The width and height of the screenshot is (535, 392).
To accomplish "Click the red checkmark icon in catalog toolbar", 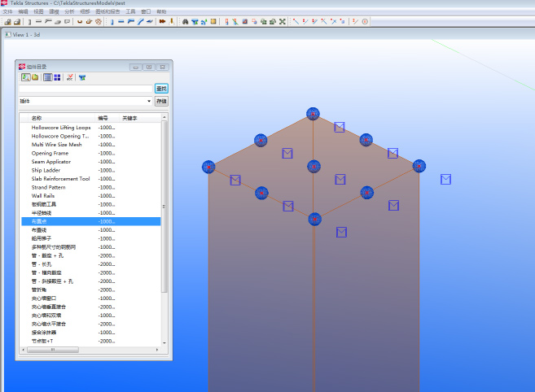I will point(70,77).
